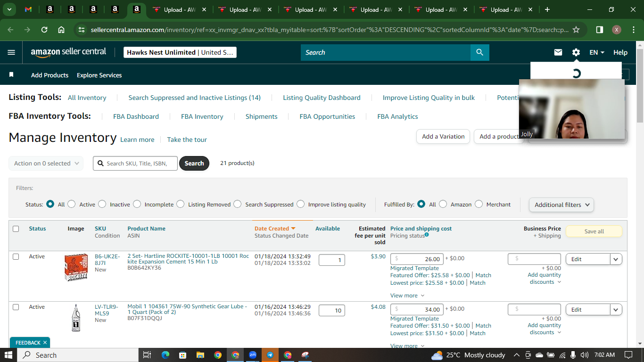Image resolution: width=644 pixels, height=362 pixels.
Task: Open Chrome's tab search chevron
Action: 9,9
